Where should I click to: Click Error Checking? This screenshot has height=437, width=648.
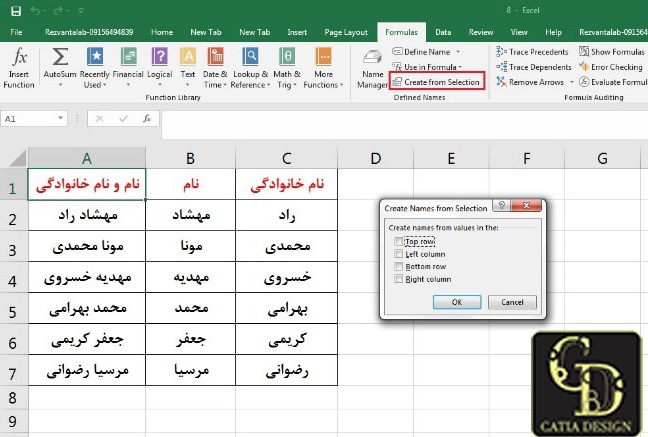(x=611, y=67)
